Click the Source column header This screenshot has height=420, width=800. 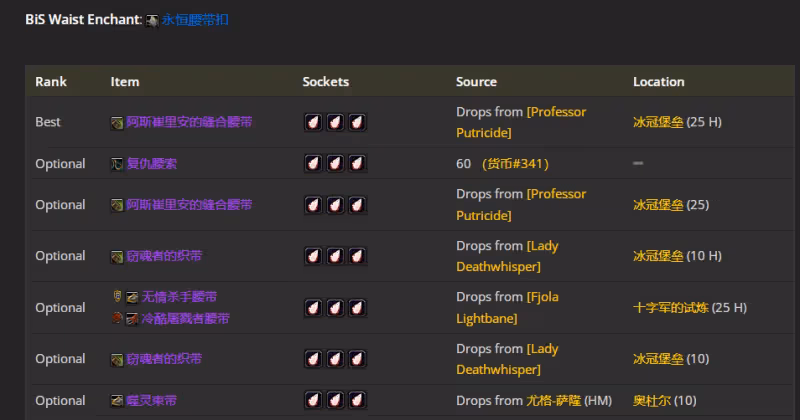477,82
